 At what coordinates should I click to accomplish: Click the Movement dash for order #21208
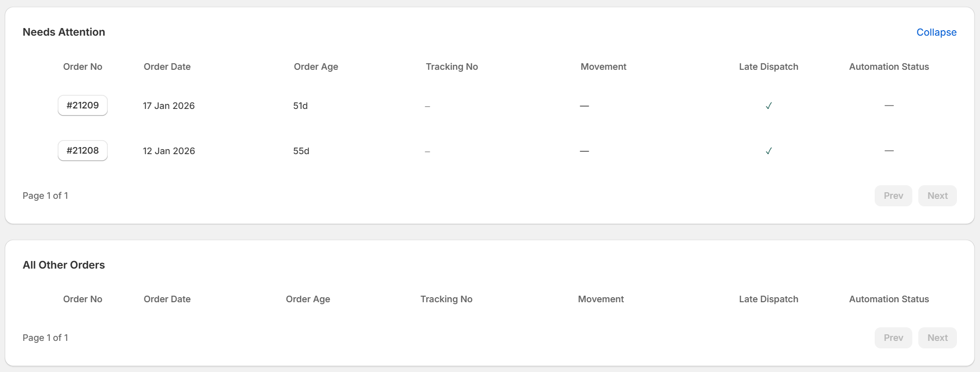[584, 151]
